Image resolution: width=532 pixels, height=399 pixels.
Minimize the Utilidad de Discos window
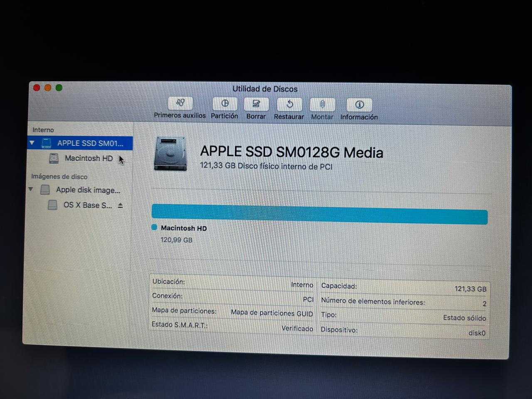coord(48,88)
